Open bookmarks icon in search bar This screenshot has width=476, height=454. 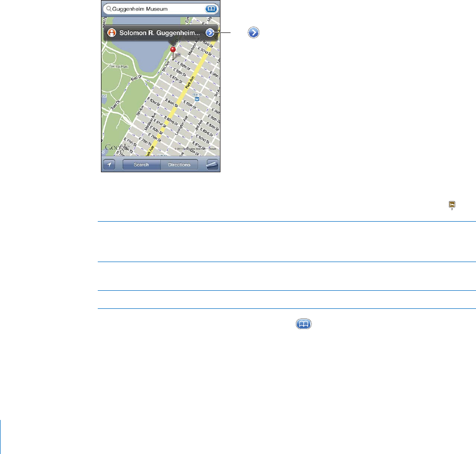point(211,9)
